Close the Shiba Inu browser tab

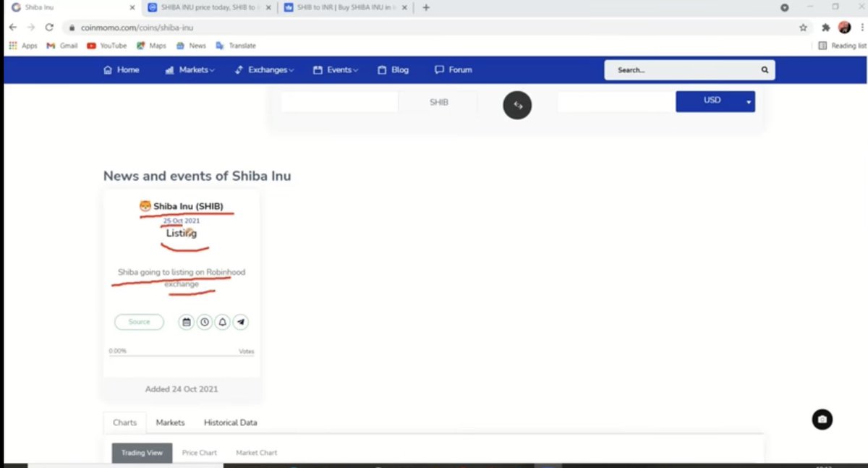(x=132, y=7)
